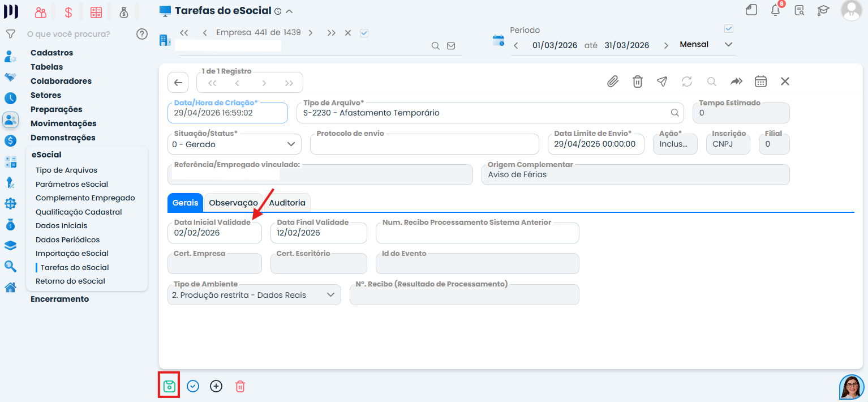Toggle the checkbox next to the company navigator
This screenshot has height=402, width=868.
pos(364,33)
